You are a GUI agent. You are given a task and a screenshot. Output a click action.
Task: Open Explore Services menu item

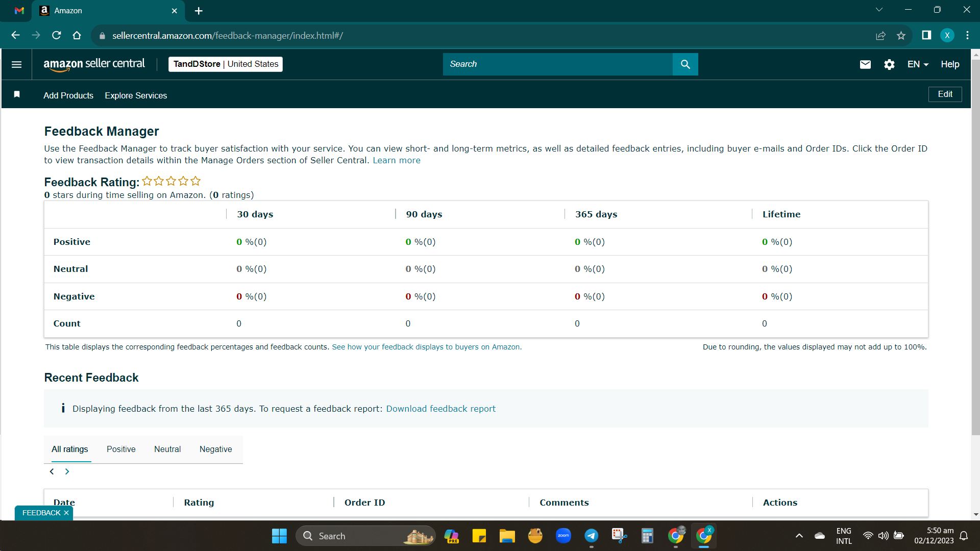click(x=136, y=95)
